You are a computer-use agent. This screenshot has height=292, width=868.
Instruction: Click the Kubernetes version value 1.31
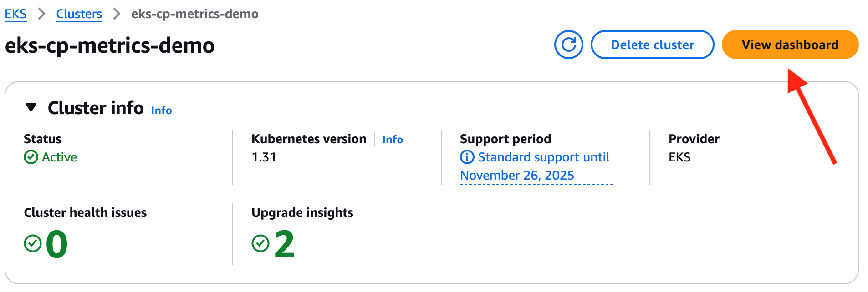(x=264, y=157)
